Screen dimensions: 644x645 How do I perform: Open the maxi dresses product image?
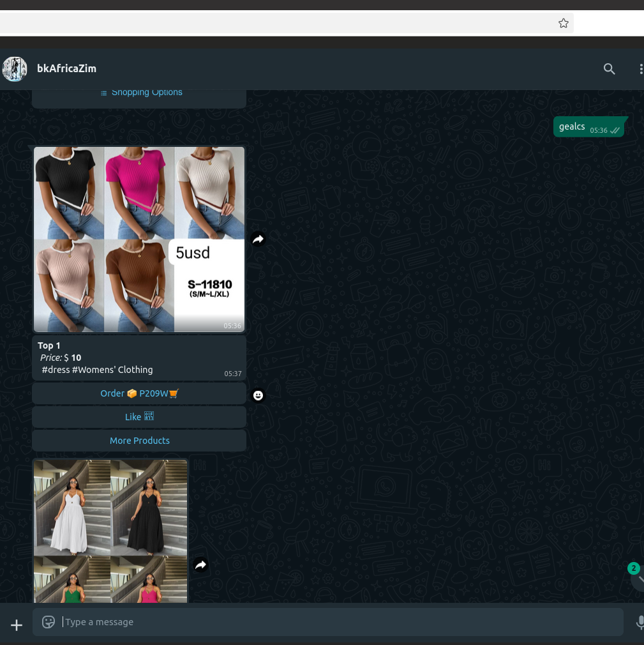click(x=110, y=530)
